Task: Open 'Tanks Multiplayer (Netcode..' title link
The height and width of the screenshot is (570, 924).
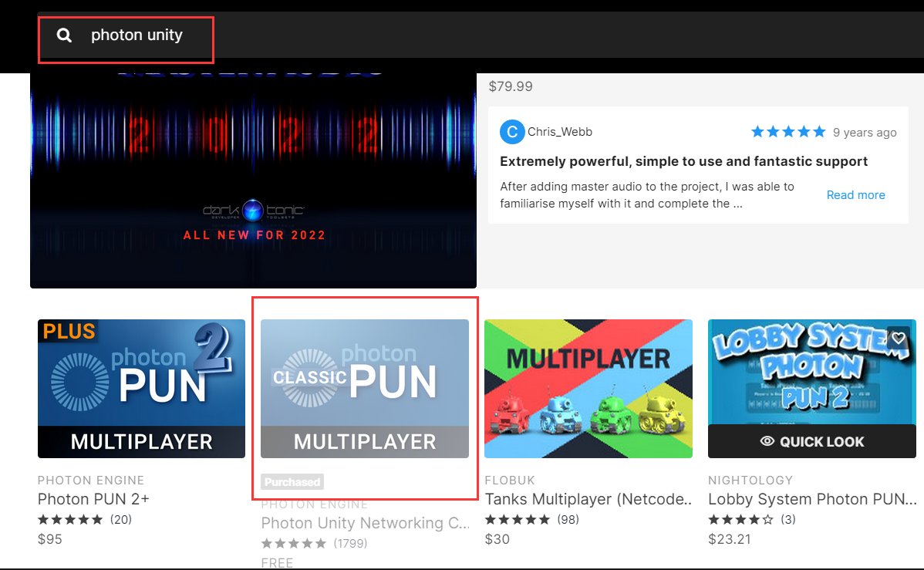Action: [588, 499]
